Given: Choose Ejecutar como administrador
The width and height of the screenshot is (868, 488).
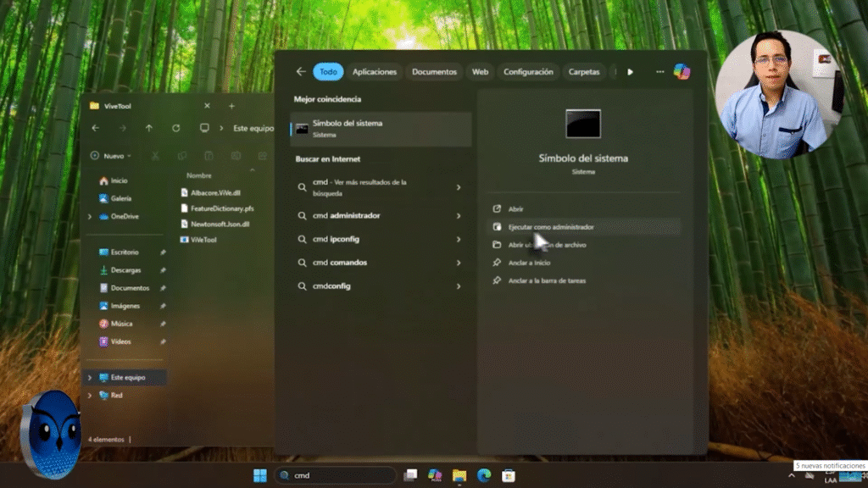Looking at the screenshot, I should point(550,227).
